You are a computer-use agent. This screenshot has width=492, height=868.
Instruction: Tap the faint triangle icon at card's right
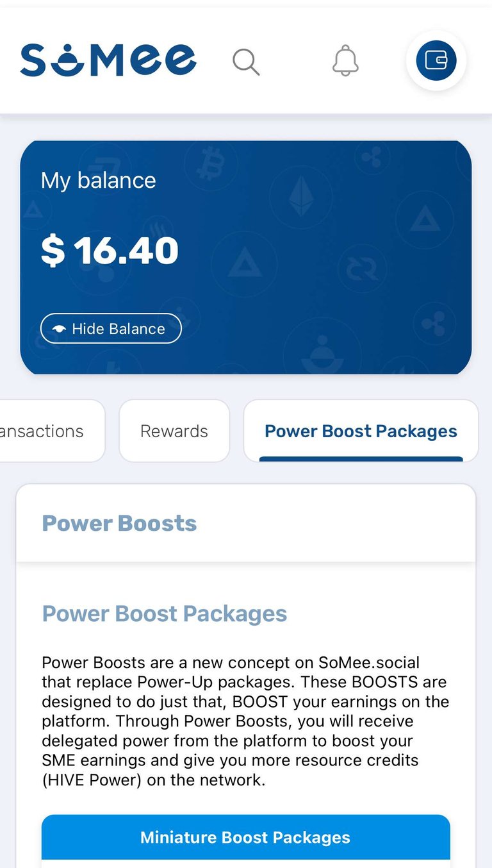click(425, 220)
